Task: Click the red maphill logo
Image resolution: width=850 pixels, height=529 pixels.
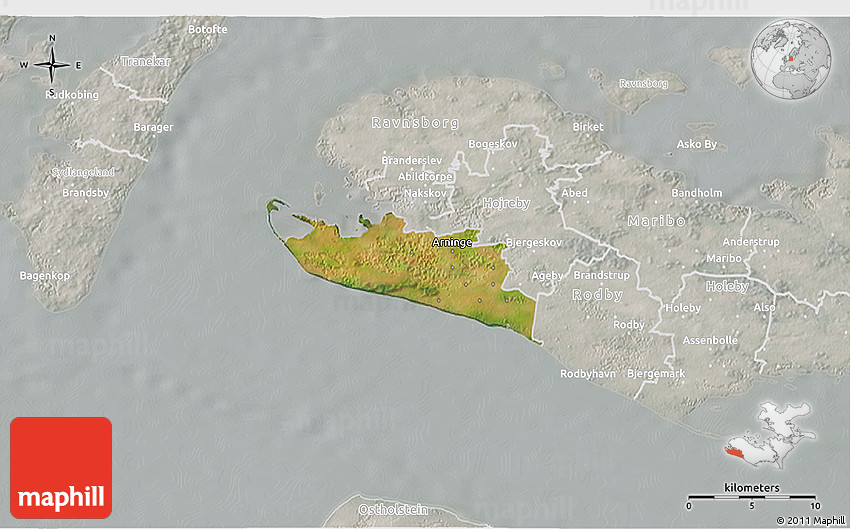Action: click(61, 467)
